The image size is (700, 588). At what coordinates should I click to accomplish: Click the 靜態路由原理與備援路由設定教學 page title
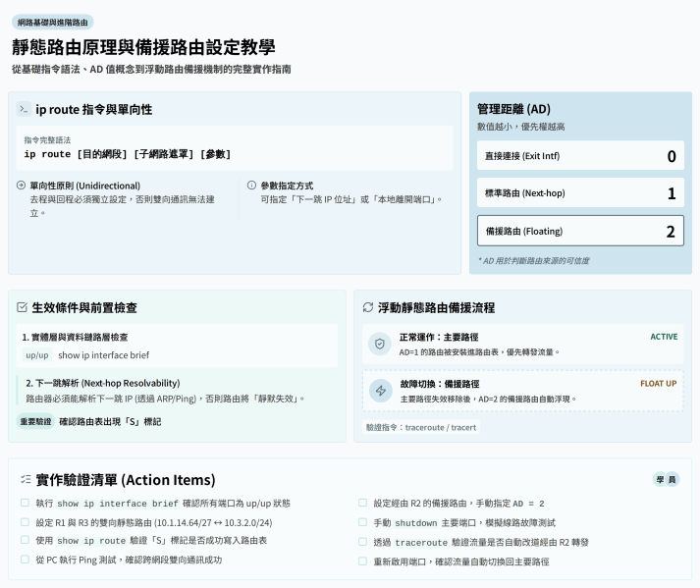pos(143,47)
